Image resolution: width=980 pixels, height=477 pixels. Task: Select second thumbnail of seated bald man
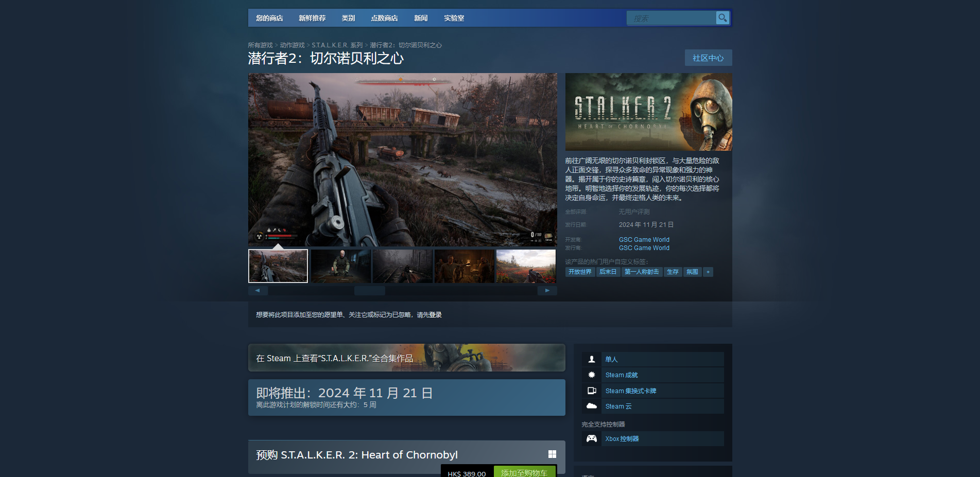tap(340, 266)
